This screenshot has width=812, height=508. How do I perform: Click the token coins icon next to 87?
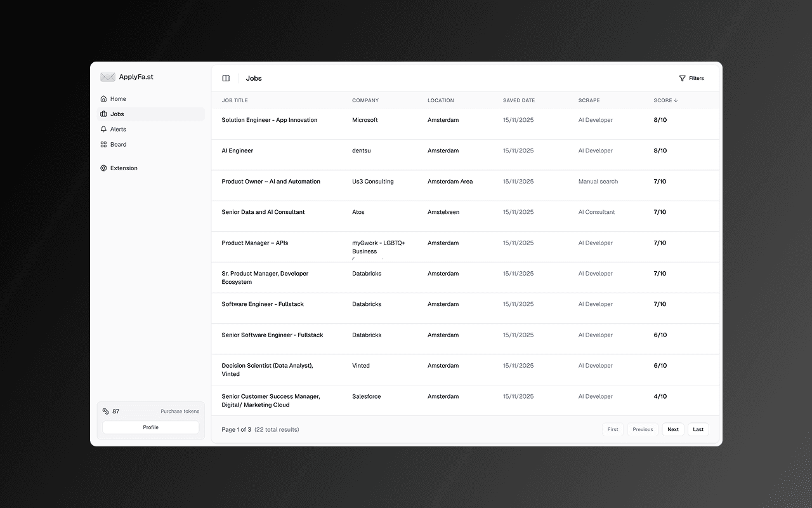click(105, 411)
